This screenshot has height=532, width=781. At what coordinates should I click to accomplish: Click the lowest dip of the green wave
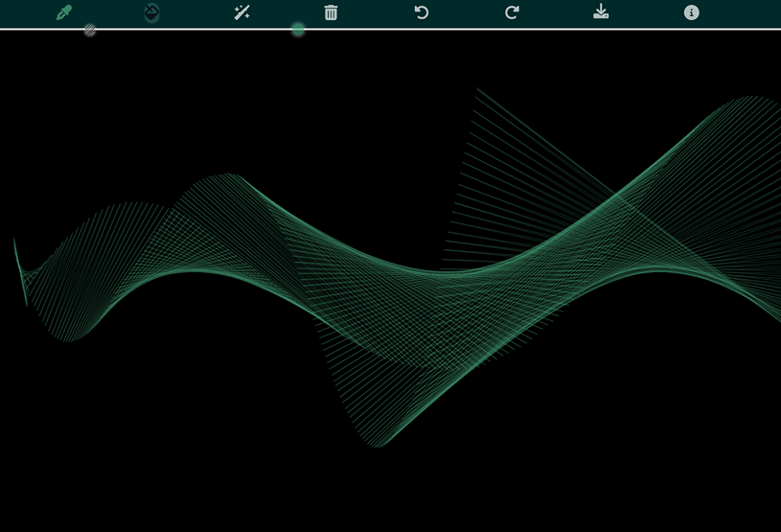(x=379, y=445)
